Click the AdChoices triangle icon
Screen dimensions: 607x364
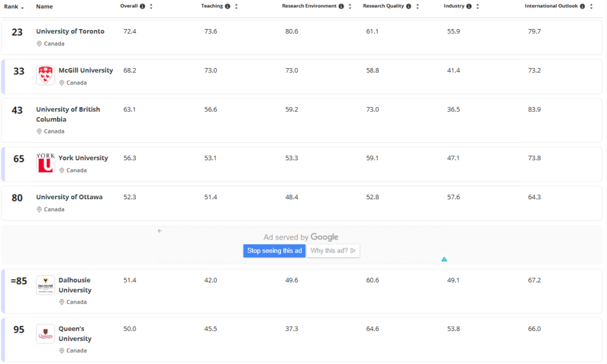[444, 259]
